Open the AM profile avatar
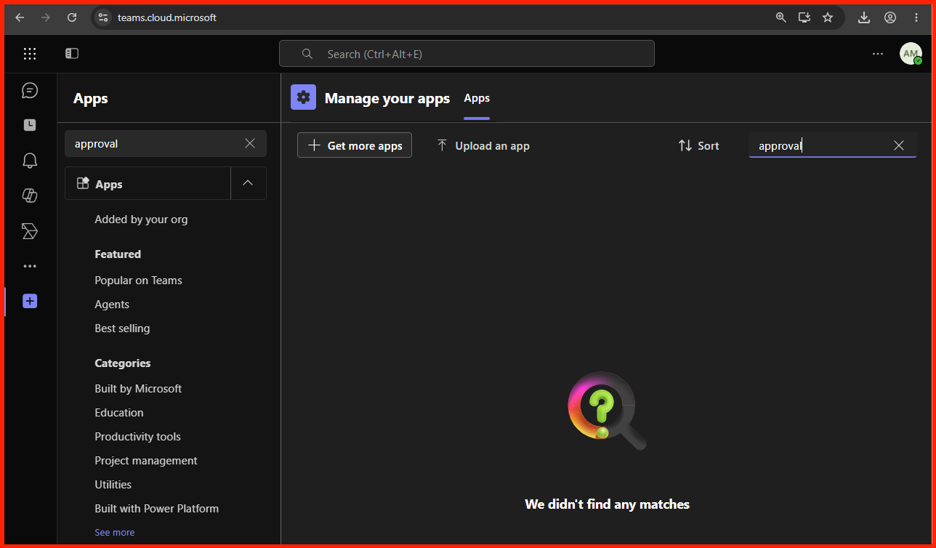The image size is (936, 548). pos(910,54)
